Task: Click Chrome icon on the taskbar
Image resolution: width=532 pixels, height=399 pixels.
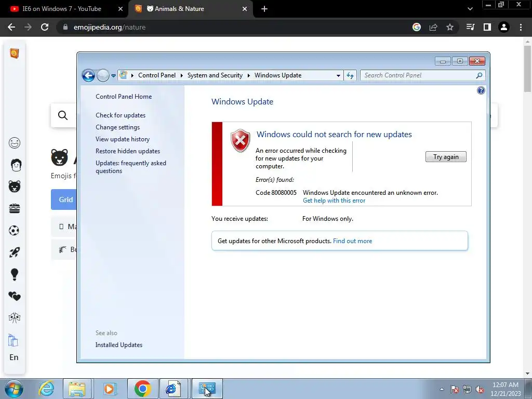Action: [142, 389]
